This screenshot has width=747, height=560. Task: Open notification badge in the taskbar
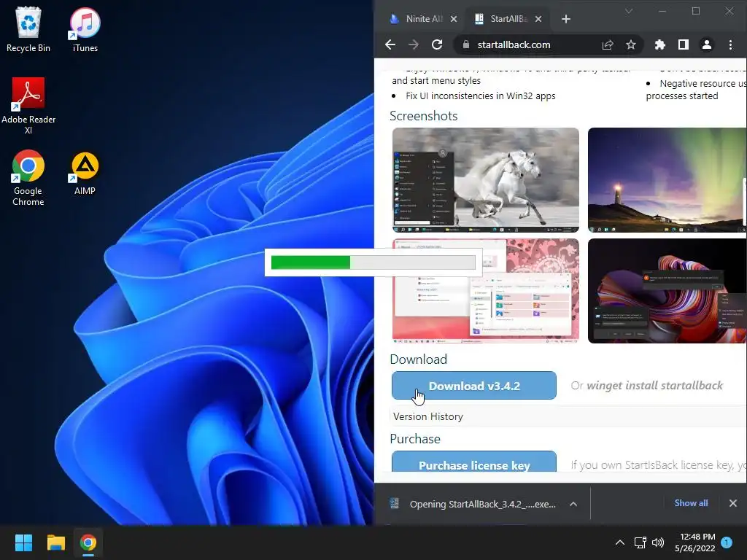coord(727,542)
